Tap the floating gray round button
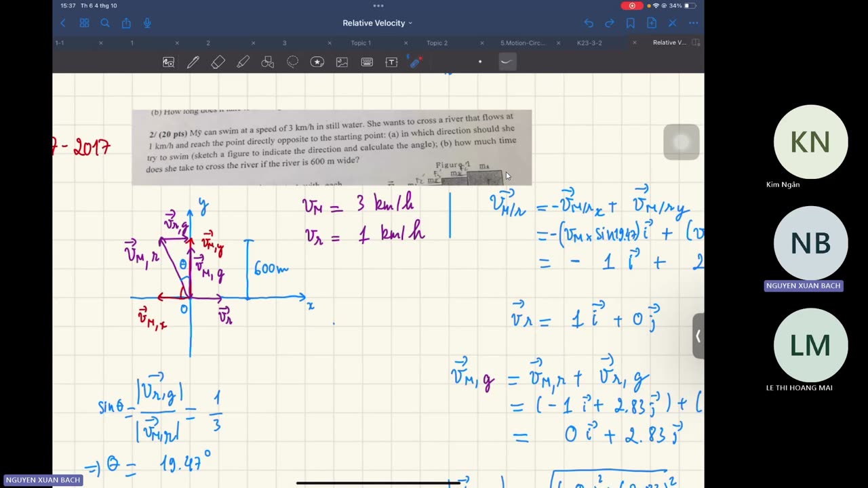868x488 pixels. tap(682, 142)
